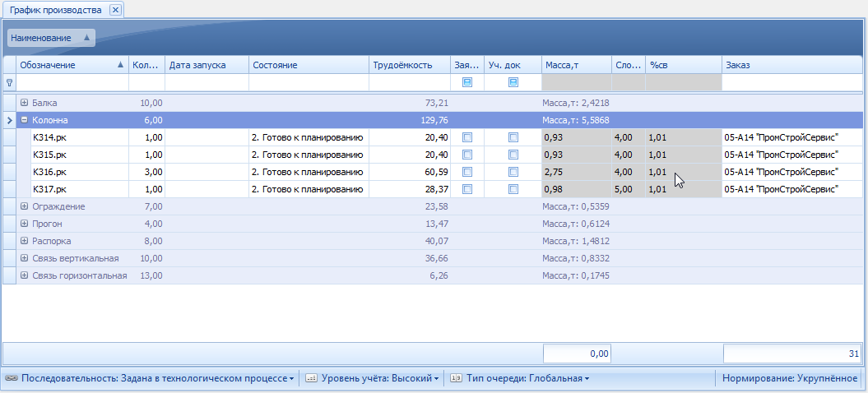Image resolution: width=868 pixels, height=393 pixels.
Task: Click the footer total field 0,00
Action: (578, 354)
